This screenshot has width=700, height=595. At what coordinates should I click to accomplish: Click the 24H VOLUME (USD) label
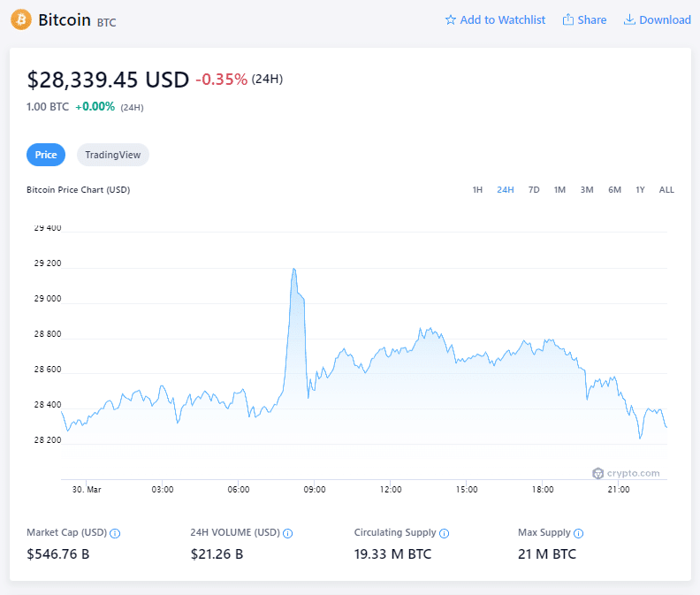point(235,532)
